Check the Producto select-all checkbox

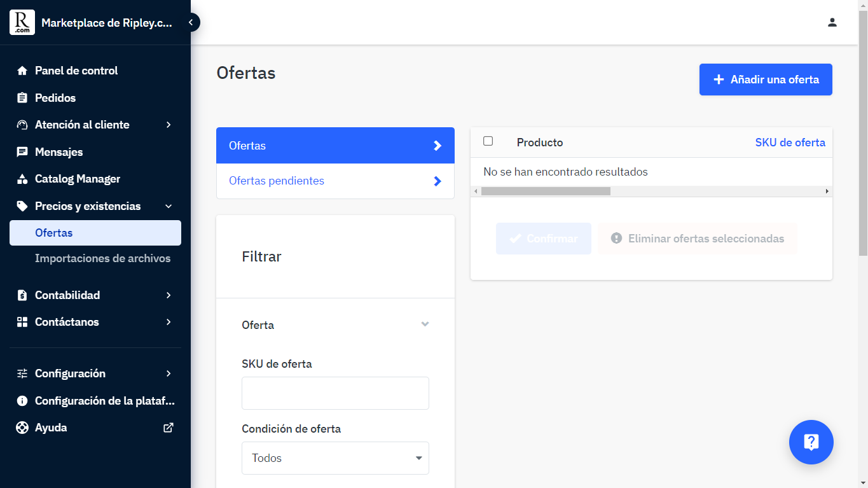pos(488,141)
